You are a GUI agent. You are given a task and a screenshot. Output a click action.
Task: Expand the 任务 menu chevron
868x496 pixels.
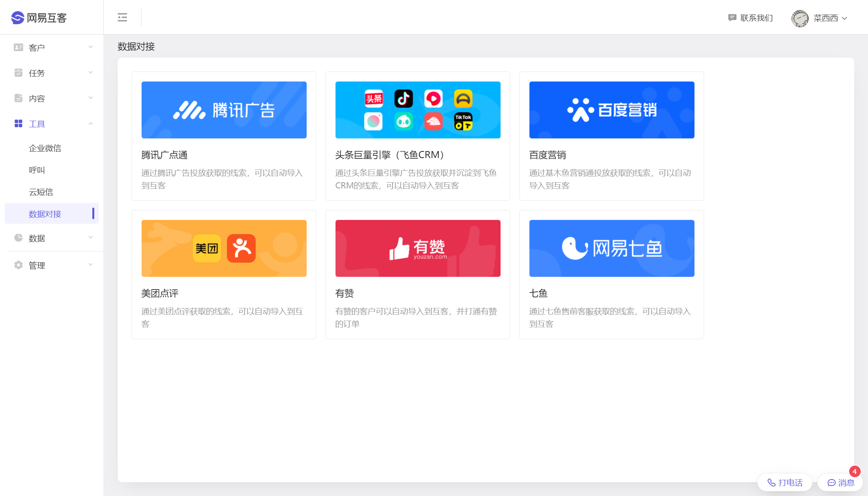pos(91,72)
